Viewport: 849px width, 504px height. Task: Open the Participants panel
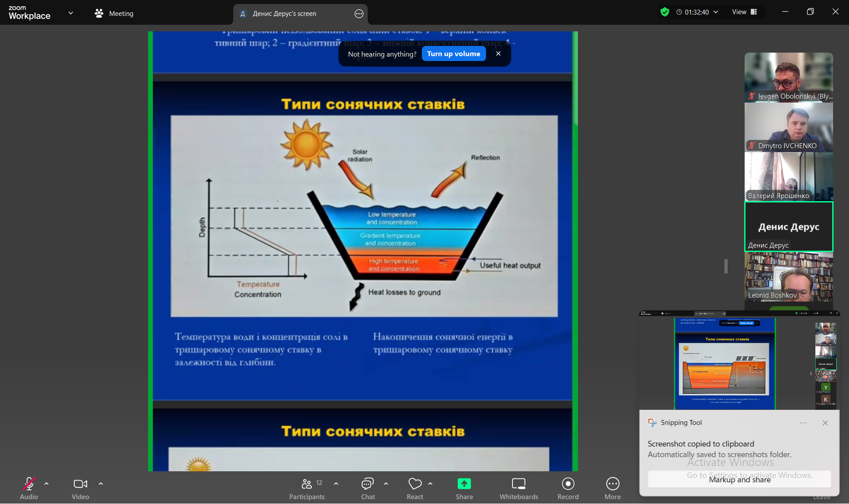pos(307,489)
